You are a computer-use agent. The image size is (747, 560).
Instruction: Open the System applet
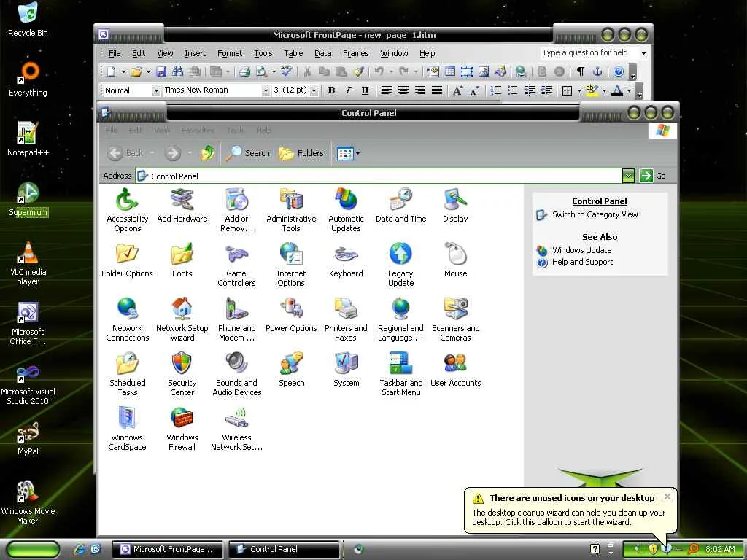pos(346,370)
